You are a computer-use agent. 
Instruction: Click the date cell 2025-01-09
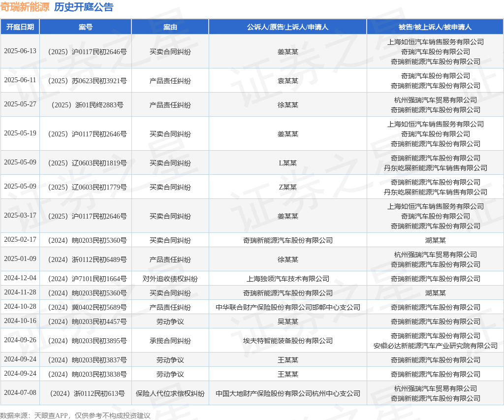20,259
